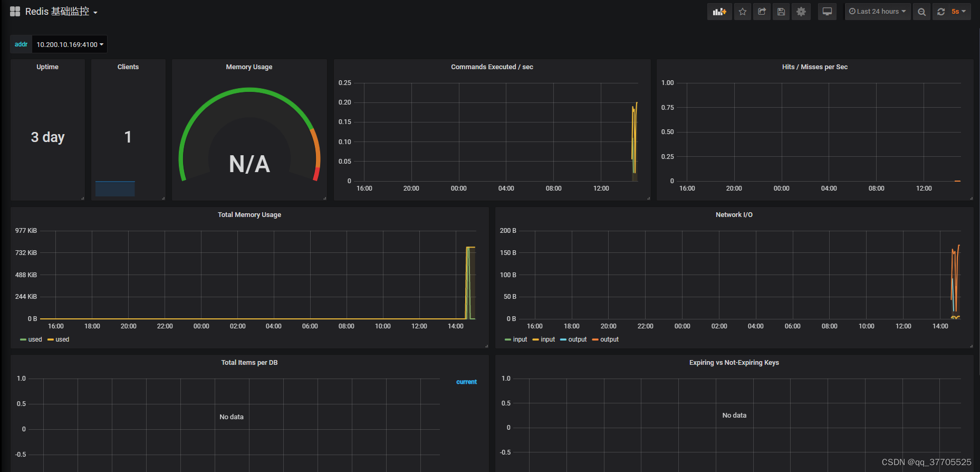Open the Clients panel title menu
The height and width of the screenshot is (472, 980).
click(x=128, y=67)
